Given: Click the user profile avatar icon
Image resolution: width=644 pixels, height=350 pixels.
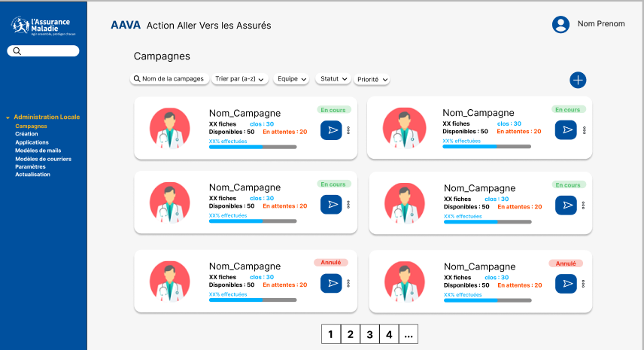Looking at the screenshot, I should [560, 25].
